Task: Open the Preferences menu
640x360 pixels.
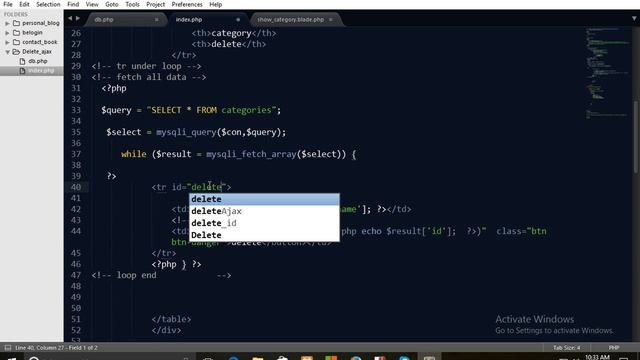Action: click(187, 4)
